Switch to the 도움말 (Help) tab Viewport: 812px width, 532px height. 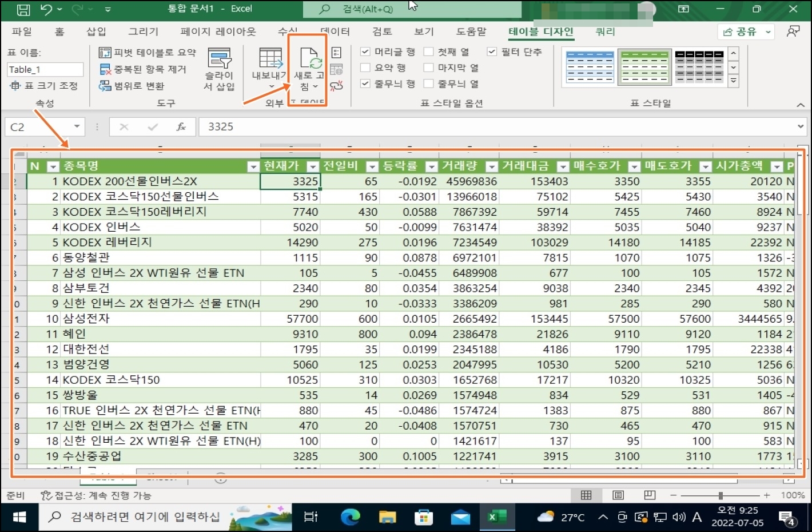point(471,31)
